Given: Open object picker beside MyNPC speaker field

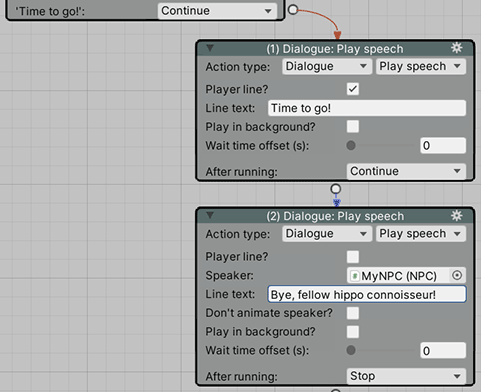Looking at the screenshot, I should pos(457,275).
